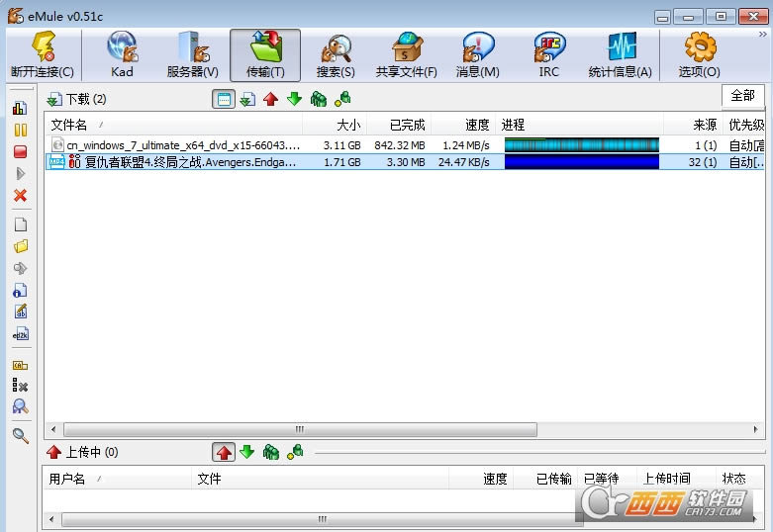This screenshot has height=532, width=773.
Task: Open the 服务器 servers page
Action: click(192, 55)
